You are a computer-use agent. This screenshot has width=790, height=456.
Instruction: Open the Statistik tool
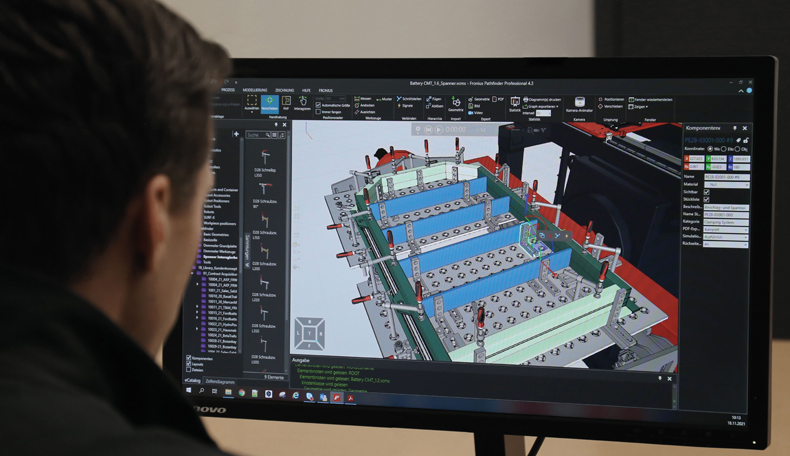click(x=514, y=104)
